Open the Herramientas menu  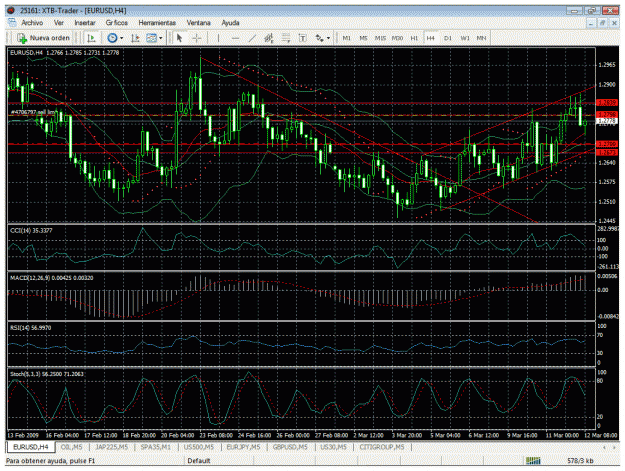[x=157, y=23]
